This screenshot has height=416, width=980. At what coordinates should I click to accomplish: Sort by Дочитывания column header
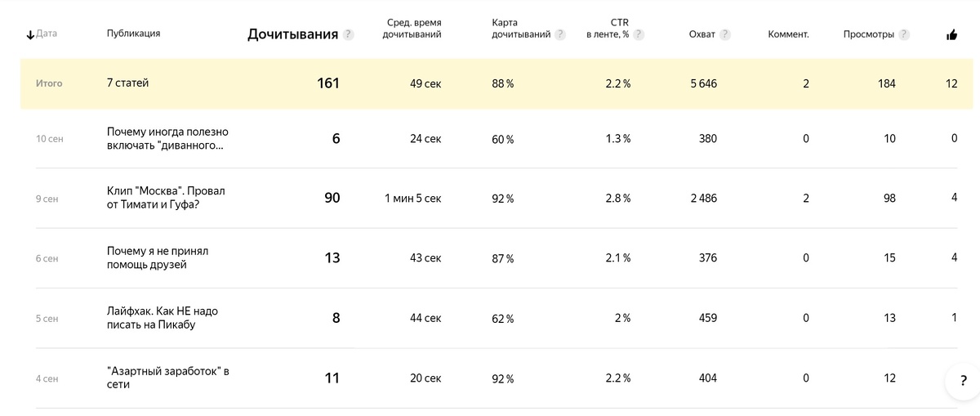[292, 34]
